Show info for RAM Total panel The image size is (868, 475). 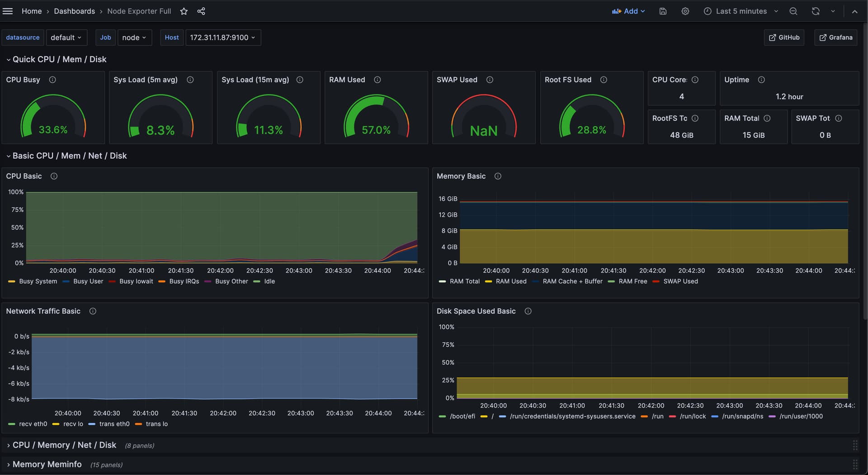(767, 118)
